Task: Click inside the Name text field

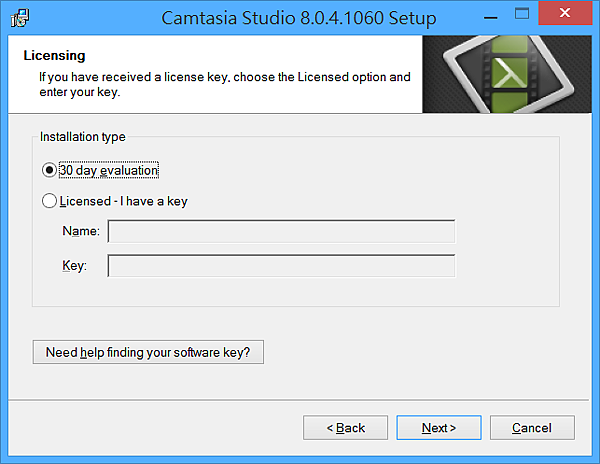Action: click(281, 232)
